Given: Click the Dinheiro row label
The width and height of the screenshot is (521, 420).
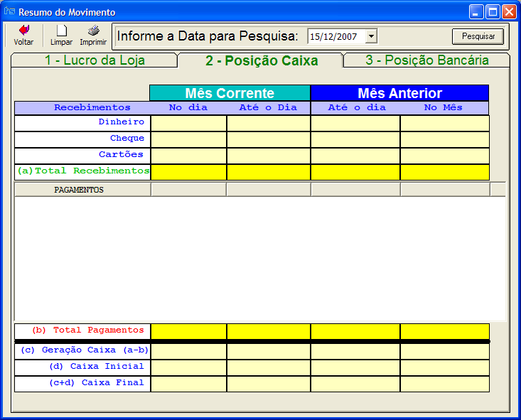Looking at the screenshot, I should 122,122.
